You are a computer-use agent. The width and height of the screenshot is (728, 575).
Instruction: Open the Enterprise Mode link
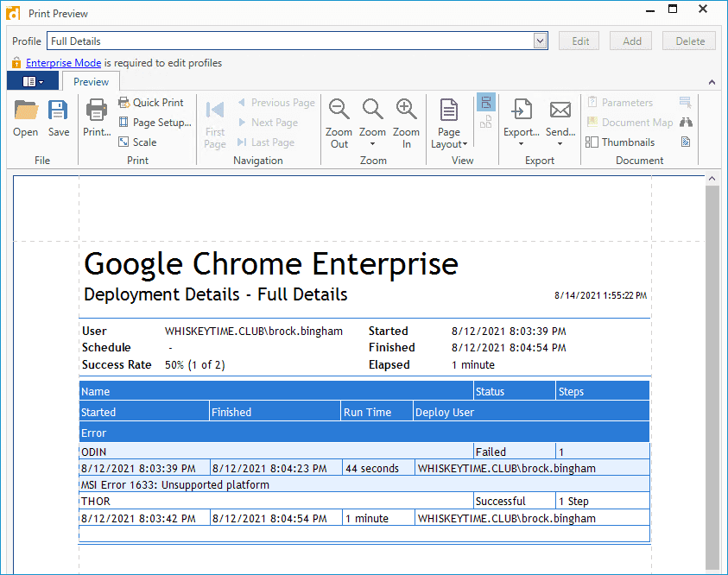point(64,63)
